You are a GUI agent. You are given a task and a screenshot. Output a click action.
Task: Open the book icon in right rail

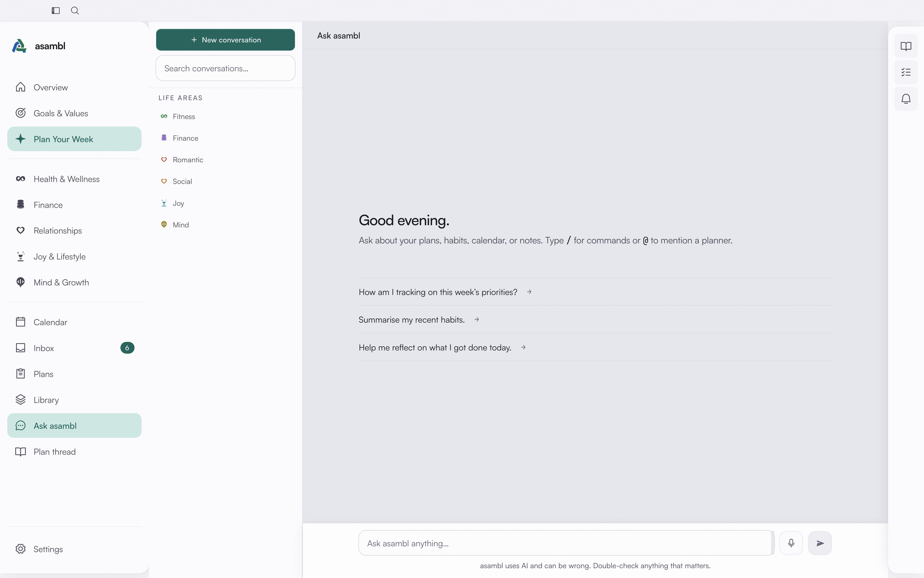click(906, 46)
